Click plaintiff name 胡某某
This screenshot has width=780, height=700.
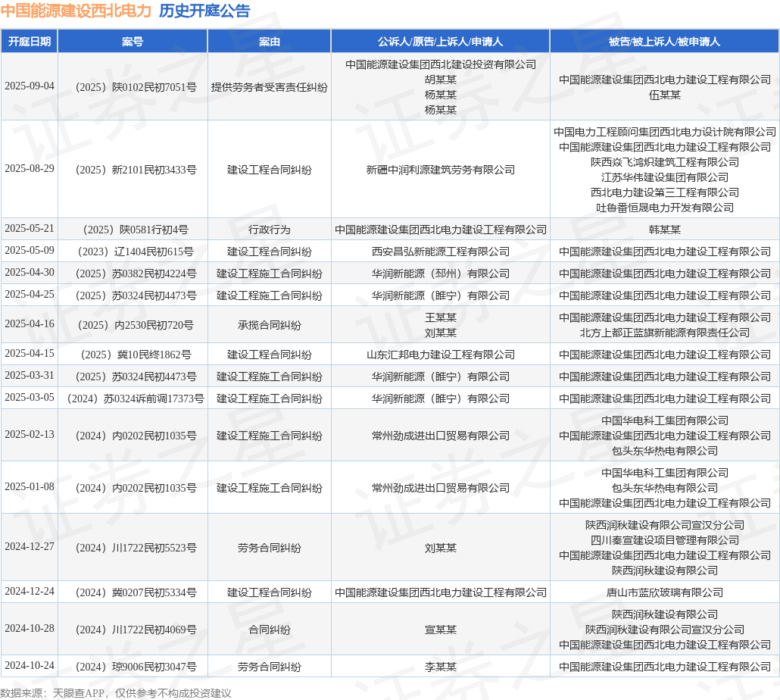pyautogui.click(x=440, y=80)
